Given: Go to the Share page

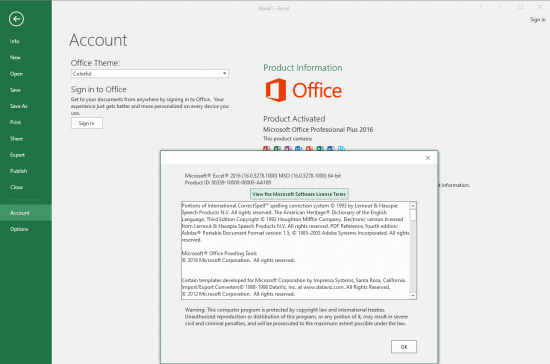Looking at the screenshot, I should pos(16,139).
